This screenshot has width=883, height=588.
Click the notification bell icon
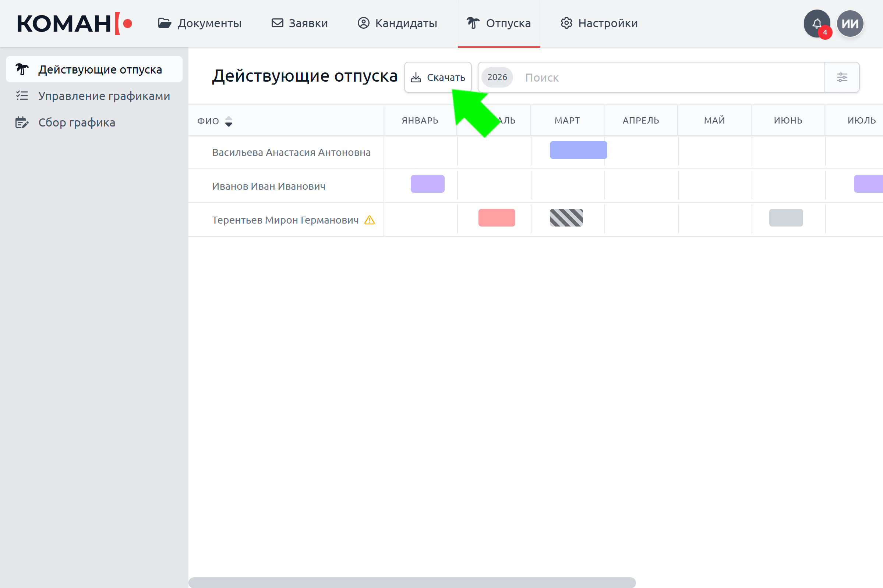816,24
